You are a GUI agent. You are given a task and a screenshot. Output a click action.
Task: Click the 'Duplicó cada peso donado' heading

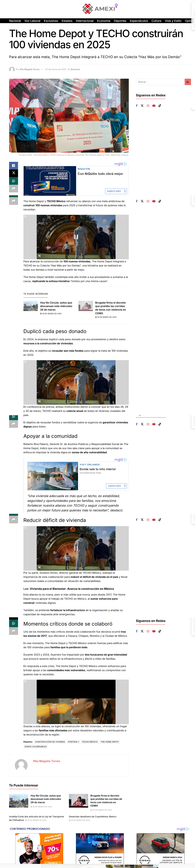(x=55, y=331)
